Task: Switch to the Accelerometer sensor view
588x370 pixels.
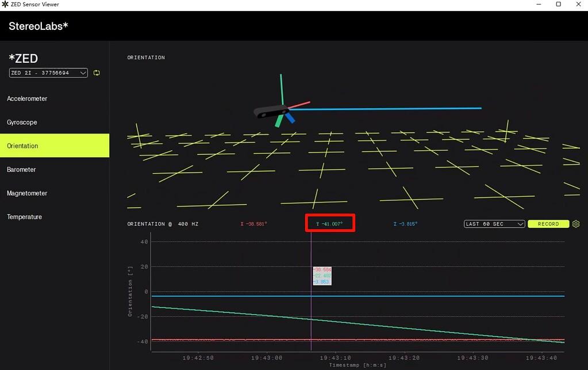Action: tap(27, 98)
